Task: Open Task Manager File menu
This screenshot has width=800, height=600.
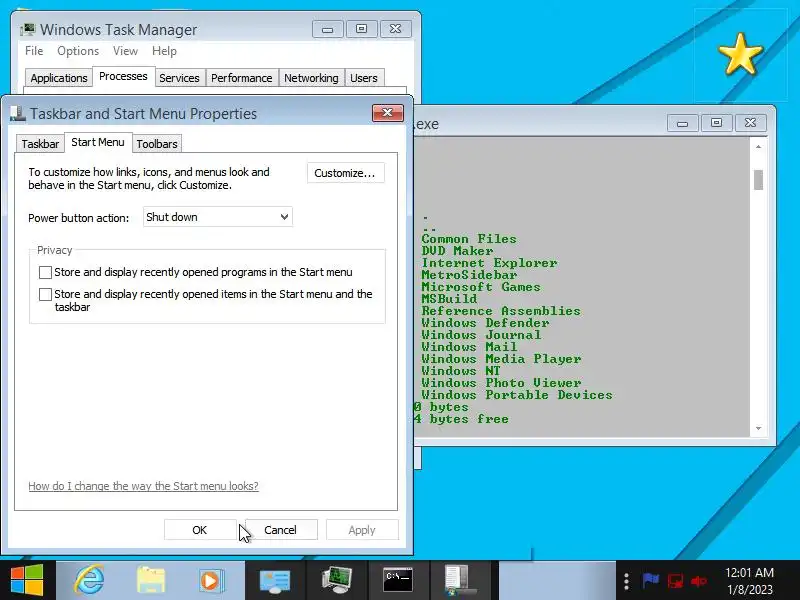Action: click(34, 51)
